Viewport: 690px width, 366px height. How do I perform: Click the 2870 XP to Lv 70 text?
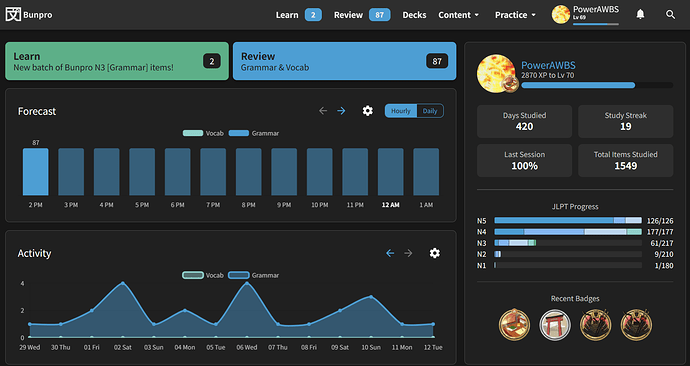[548, 75]
